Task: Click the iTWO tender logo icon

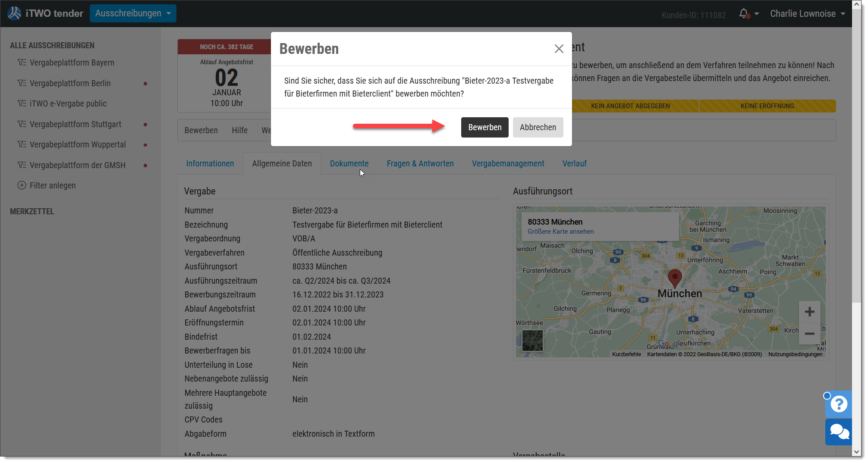Action: click(x=14, y=13)
